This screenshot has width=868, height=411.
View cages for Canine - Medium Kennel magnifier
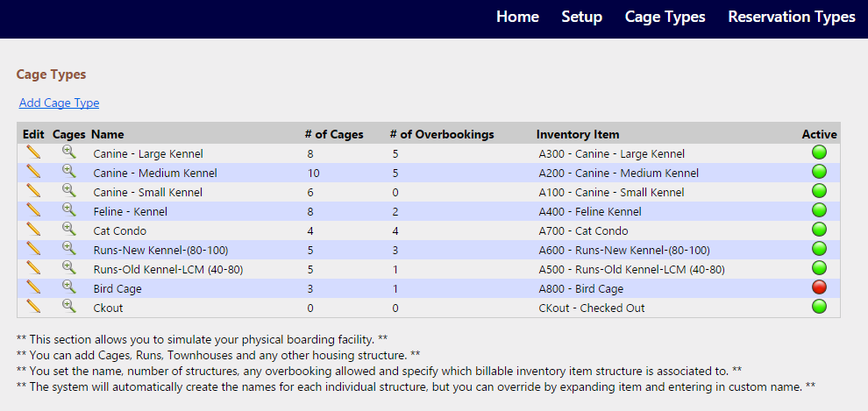pos(68,171)
